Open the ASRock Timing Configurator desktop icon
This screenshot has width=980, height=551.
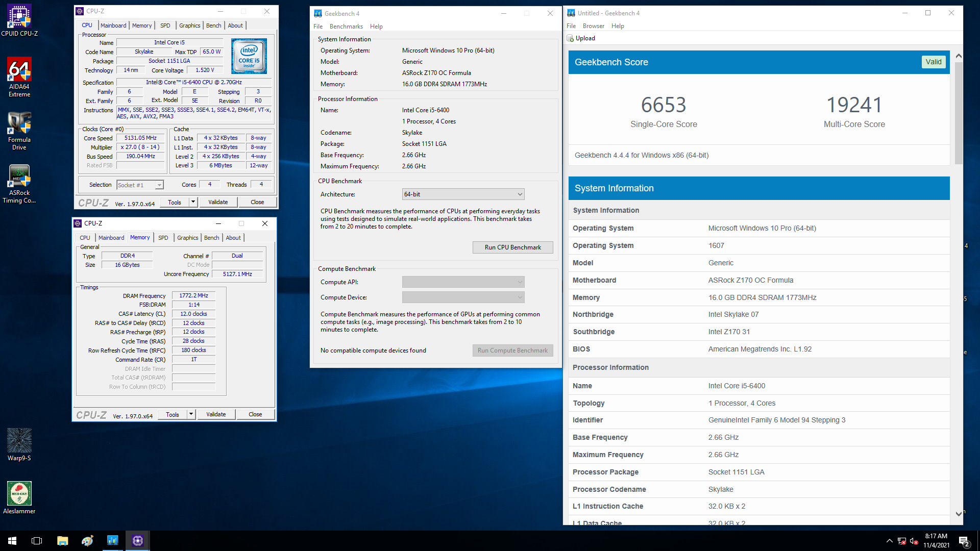[19, 184]
